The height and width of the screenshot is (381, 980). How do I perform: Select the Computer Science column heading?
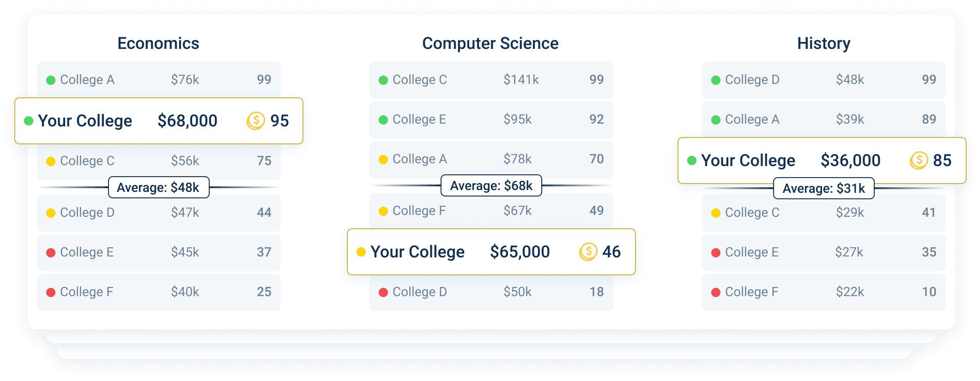490,43
